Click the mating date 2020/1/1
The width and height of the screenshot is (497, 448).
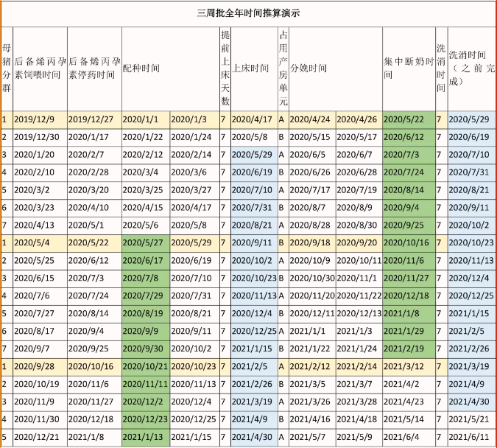tap(146, 119)
